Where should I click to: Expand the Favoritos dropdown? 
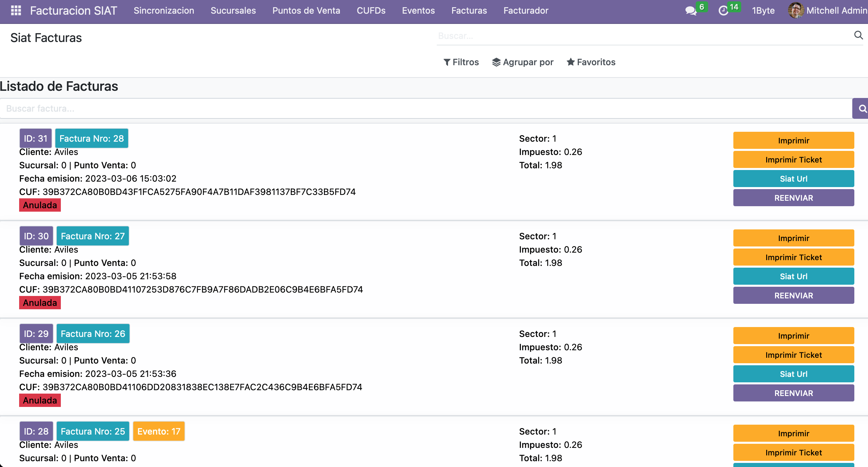pyautogui.click(x=591, y=62)
